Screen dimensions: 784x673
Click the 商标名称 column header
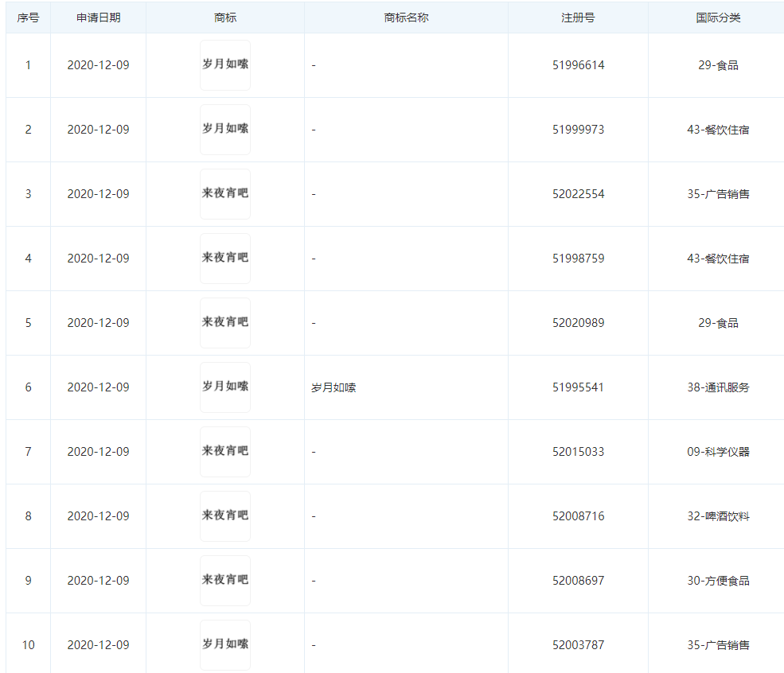[406, 18]
